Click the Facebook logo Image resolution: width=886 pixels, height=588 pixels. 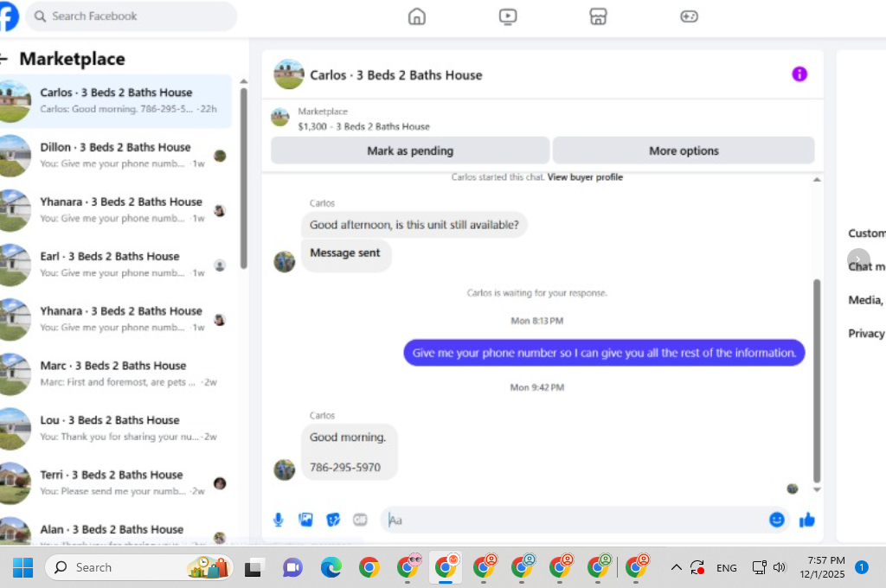click(x=8, y=16)
